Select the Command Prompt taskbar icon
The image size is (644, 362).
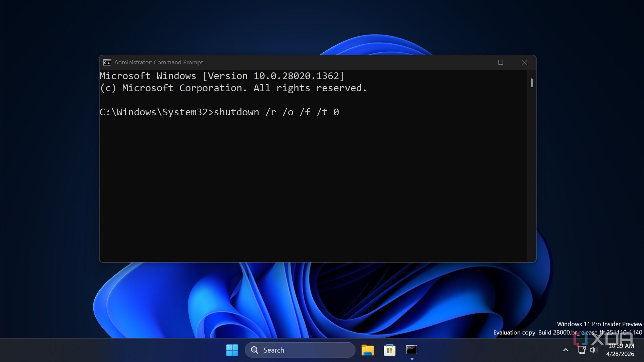[412, 350]
